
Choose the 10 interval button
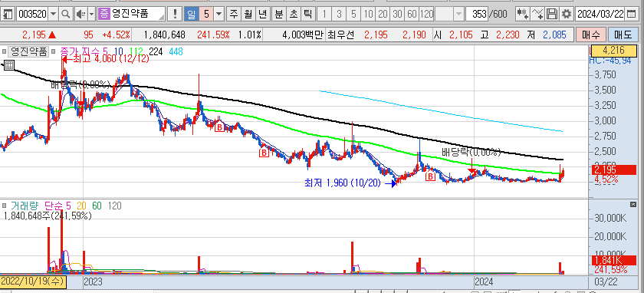369,15
